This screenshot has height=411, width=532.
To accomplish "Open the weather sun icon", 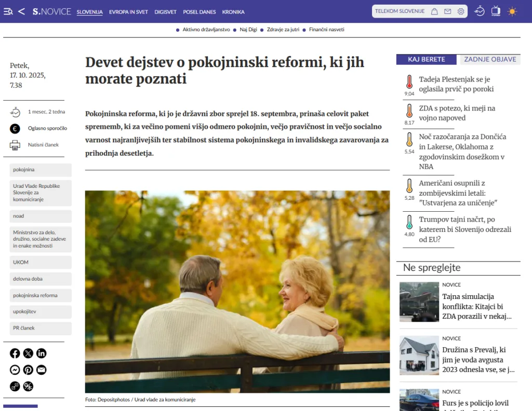I will (512, 11).
